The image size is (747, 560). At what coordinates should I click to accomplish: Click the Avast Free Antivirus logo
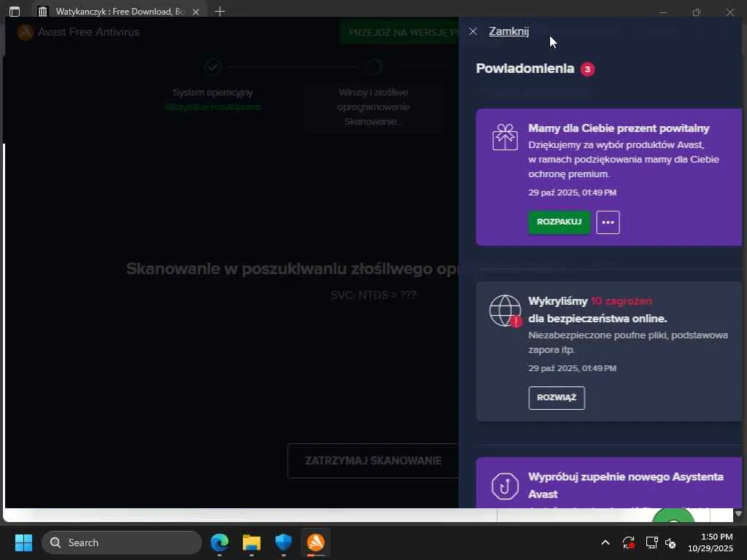pyautogui.click(x=26, y=32)
